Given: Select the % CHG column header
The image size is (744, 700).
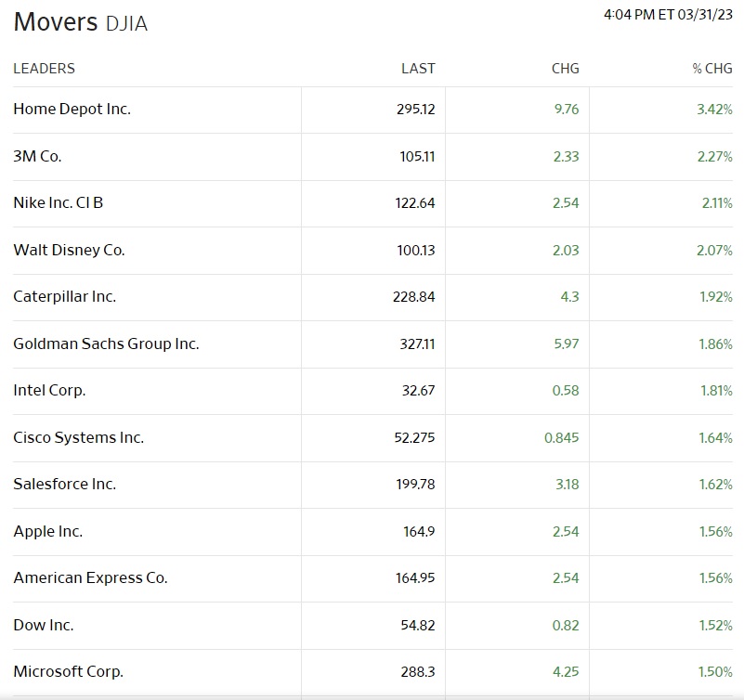Looking at the screenshot, I should 712,69.
